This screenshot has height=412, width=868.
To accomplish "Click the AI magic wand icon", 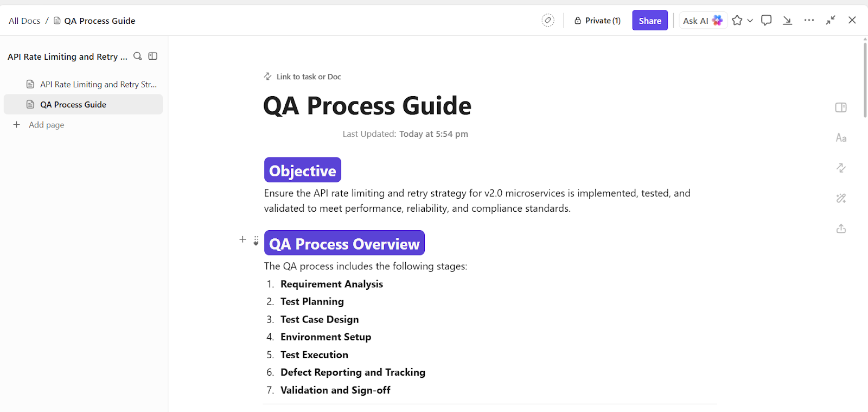I will [x=841, y=199].
